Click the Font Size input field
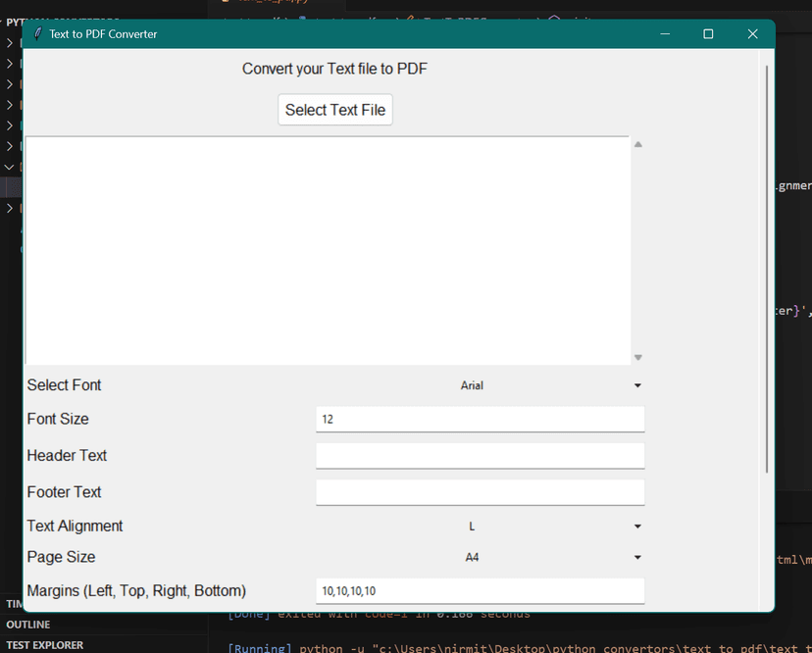 click(480, 419)
